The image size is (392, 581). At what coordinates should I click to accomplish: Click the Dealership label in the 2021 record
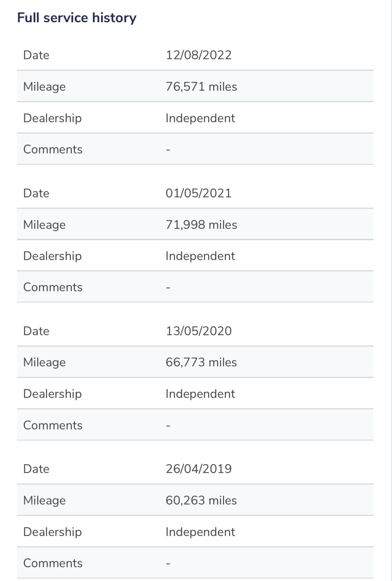[x=53, y=256]
